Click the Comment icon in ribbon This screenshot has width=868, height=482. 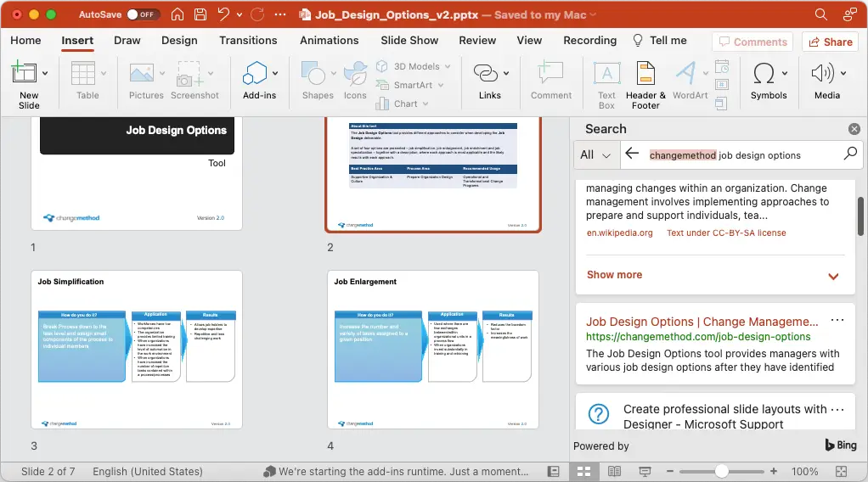click(x=550, y=72)
